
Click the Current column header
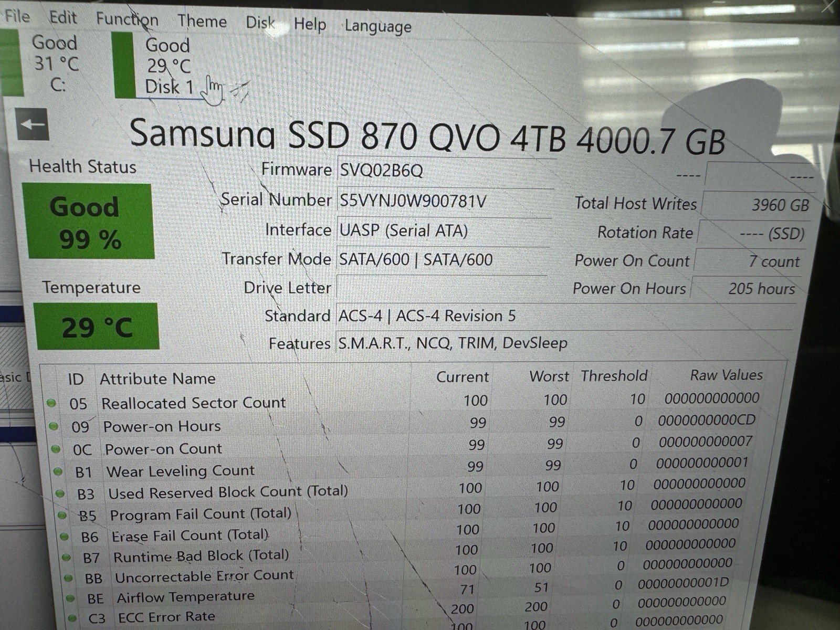pyautogui.click(x=462, y=377)
